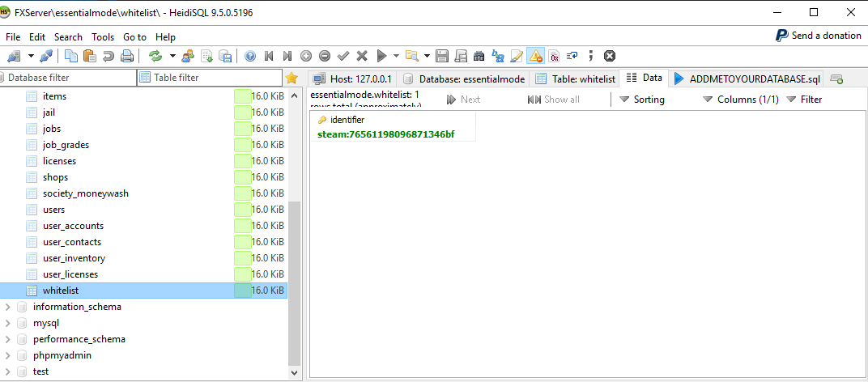Image resolution: width=868 pixels, height=382 pixels.
Task: Click the Replace text icon
Action: (x=498, y=56)
